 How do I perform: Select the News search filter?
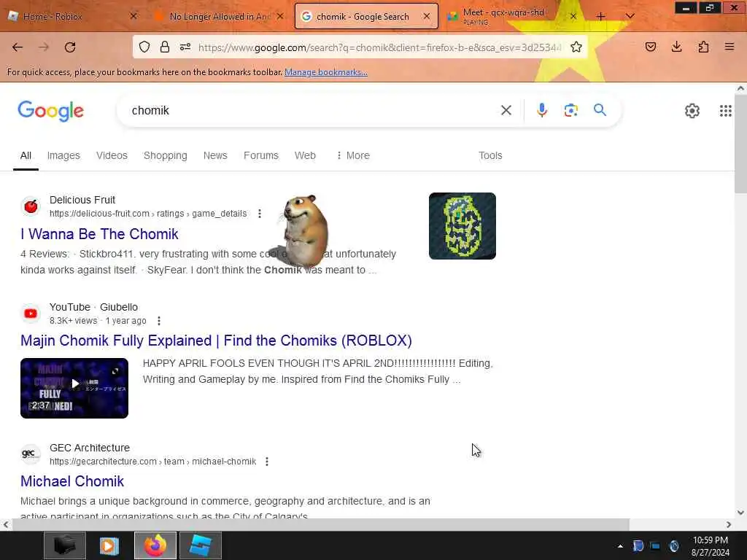215,156
